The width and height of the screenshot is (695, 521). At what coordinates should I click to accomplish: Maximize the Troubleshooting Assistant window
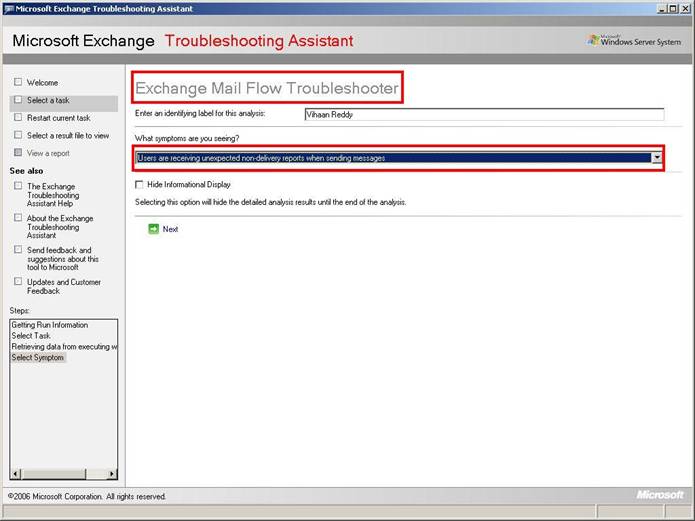pos(672,8)
